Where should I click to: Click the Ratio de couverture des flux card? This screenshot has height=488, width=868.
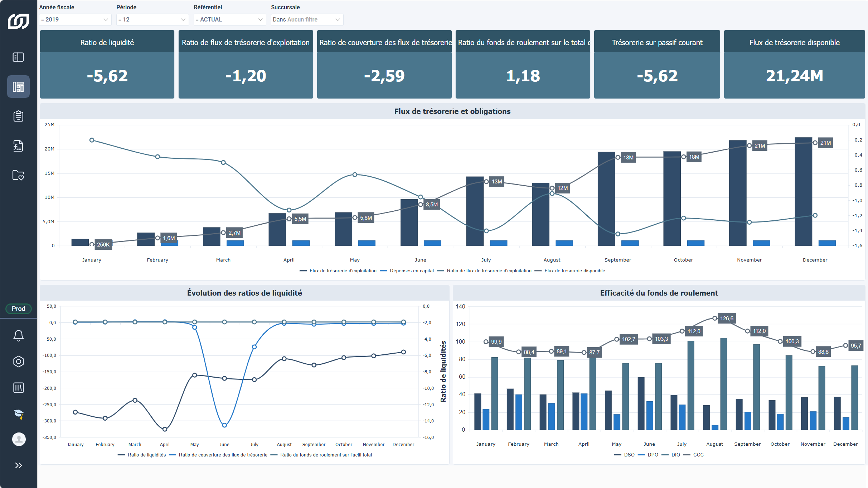coord(384,64)
